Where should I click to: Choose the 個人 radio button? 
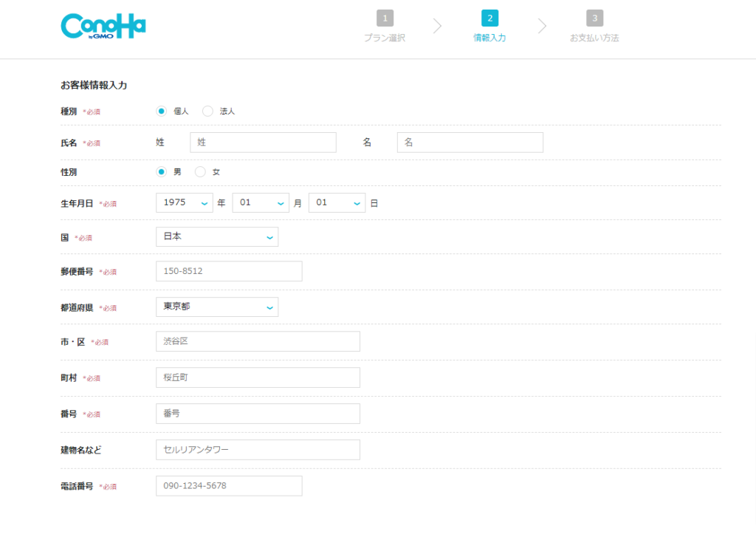pos(162,112)
